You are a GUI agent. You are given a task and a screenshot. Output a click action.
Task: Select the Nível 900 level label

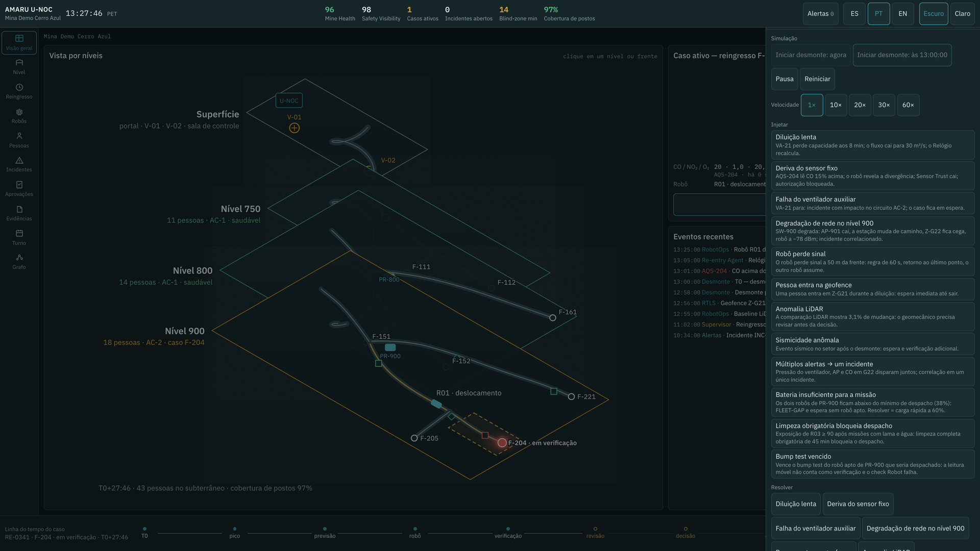[x=185, y=331]
